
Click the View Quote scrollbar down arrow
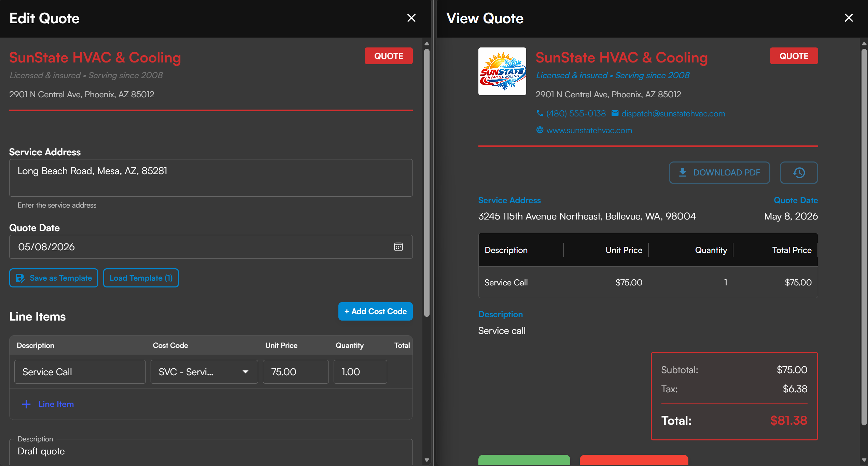click(864, 460)
